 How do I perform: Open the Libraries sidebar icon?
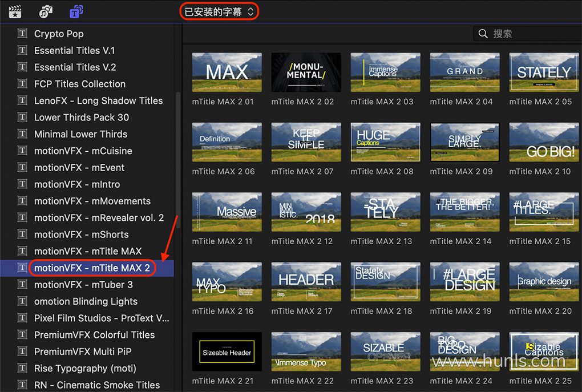pos(15,11)
